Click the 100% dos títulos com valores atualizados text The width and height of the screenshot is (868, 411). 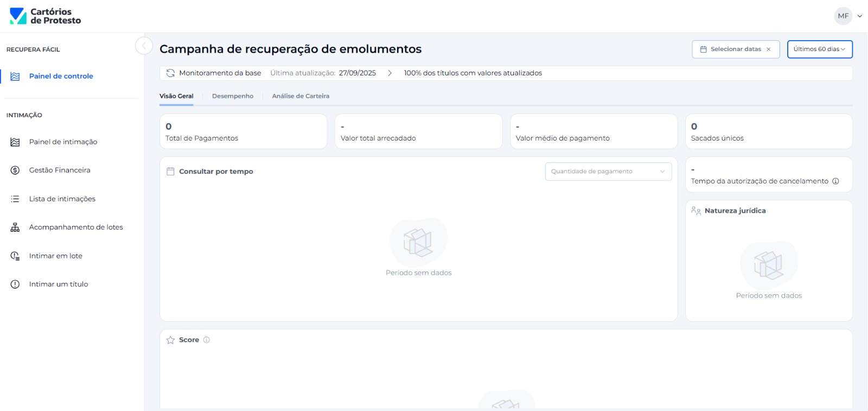tap(473, 73)
